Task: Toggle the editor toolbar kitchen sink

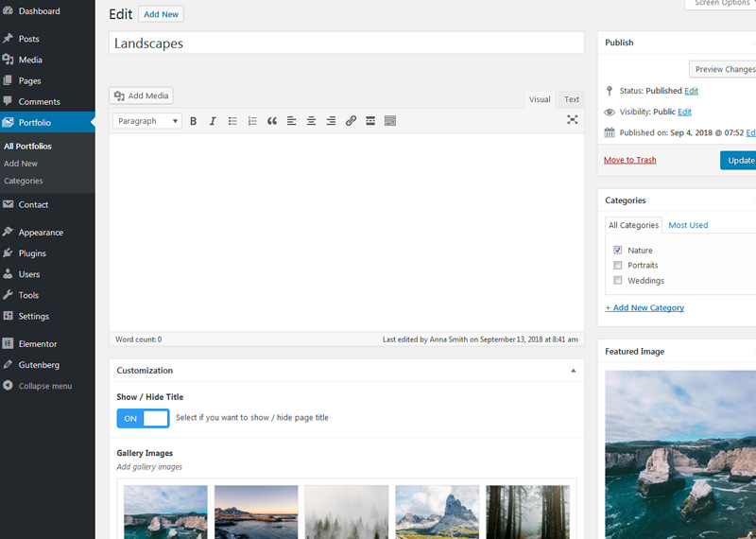Action: tap(390, 121)
